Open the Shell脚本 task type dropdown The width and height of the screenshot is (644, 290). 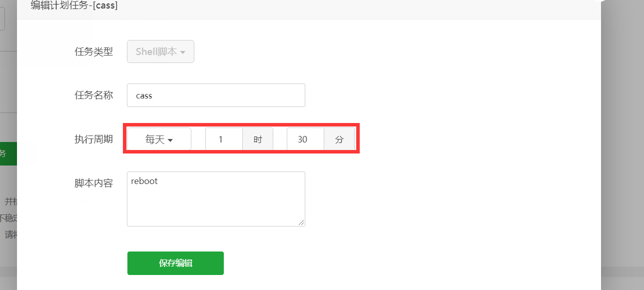click(x=160, y=51)
